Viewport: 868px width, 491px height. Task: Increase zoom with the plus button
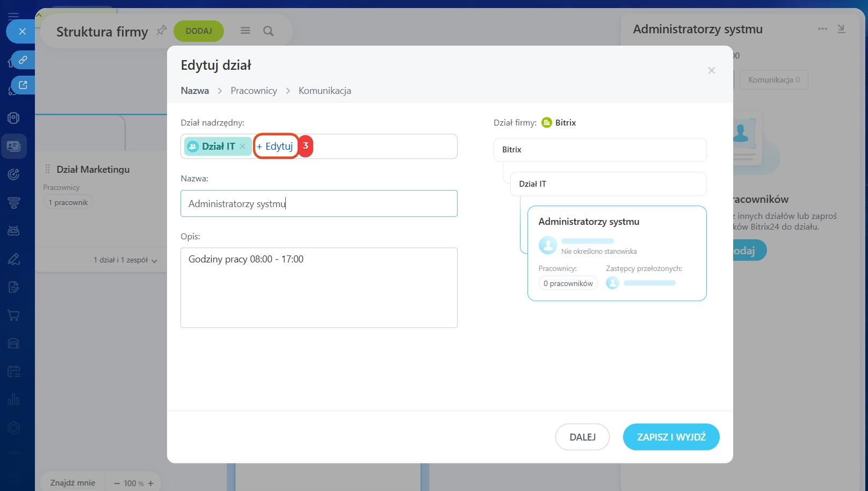tap(151, 483)
